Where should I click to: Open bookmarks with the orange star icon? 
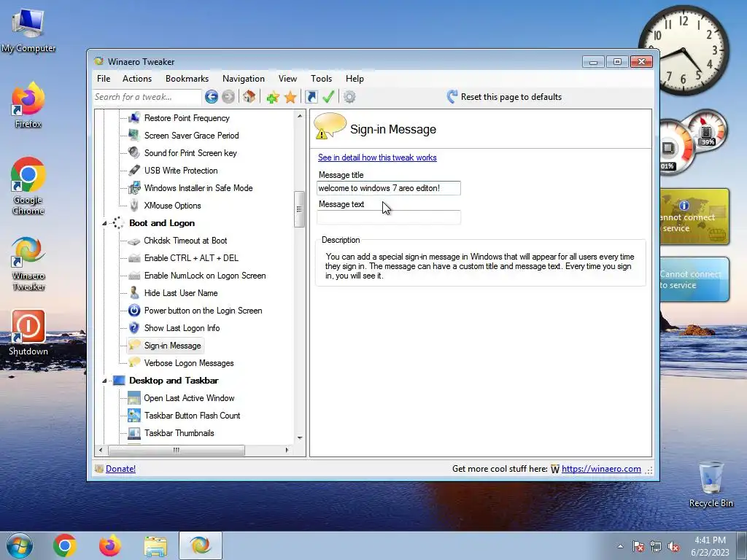pos(290,97)
